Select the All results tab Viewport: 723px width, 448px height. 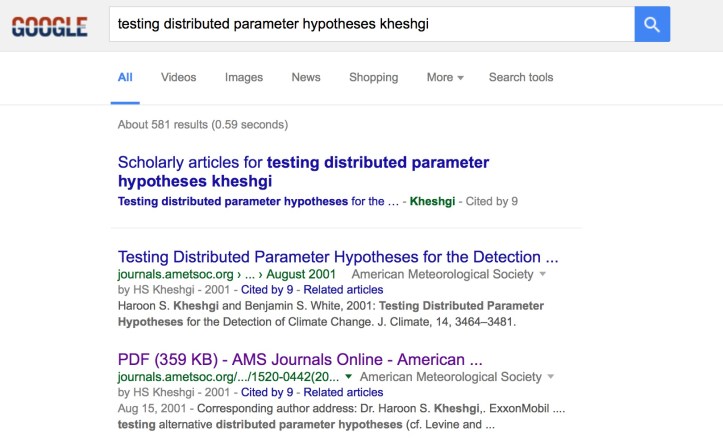tap(125, 77)
